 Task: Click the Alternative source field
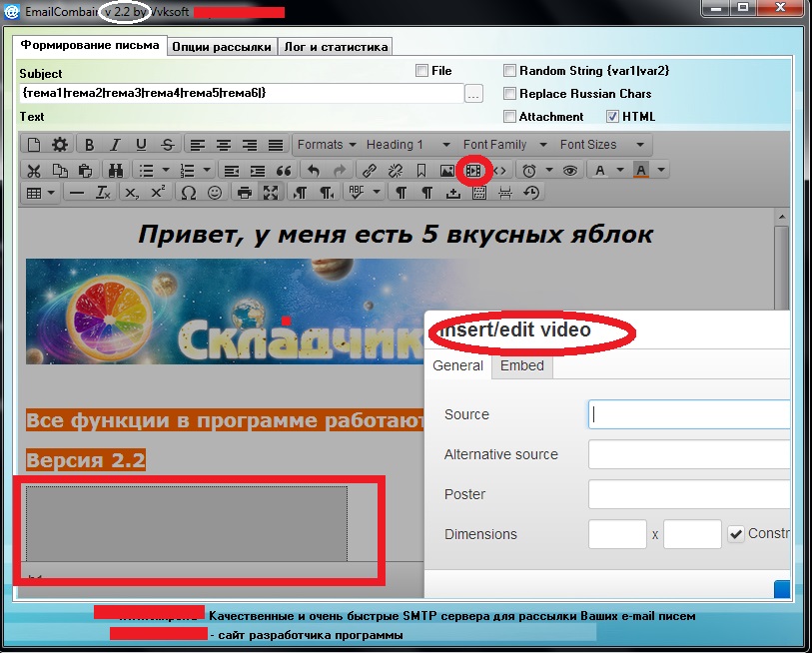tap(689, 454)
